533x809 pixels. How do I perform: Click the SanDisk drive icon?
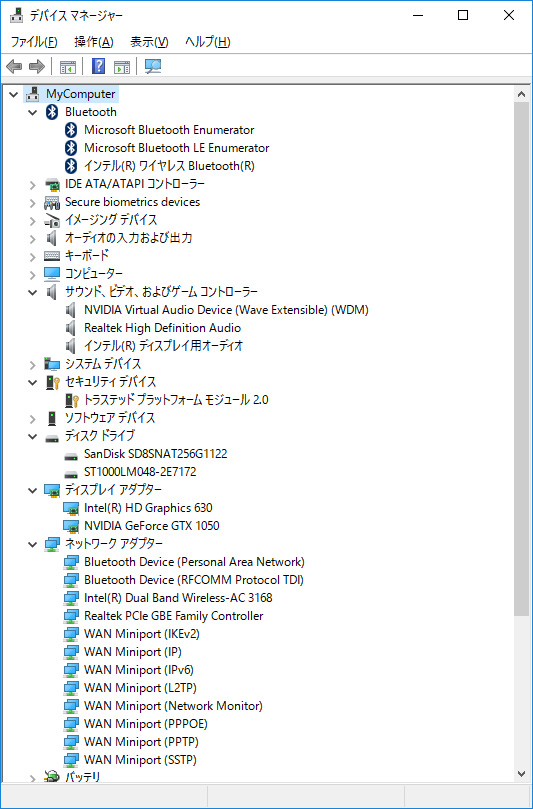71,456
